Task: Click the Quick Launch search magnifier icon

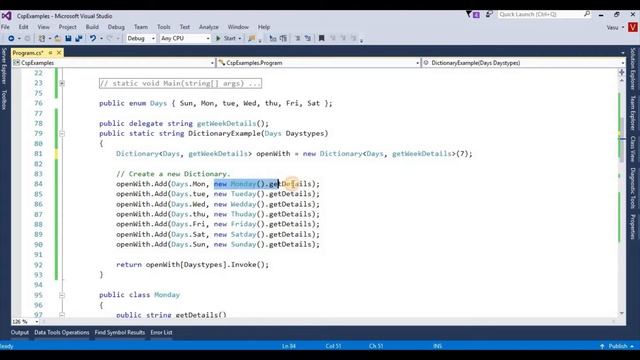Action: 587,14
